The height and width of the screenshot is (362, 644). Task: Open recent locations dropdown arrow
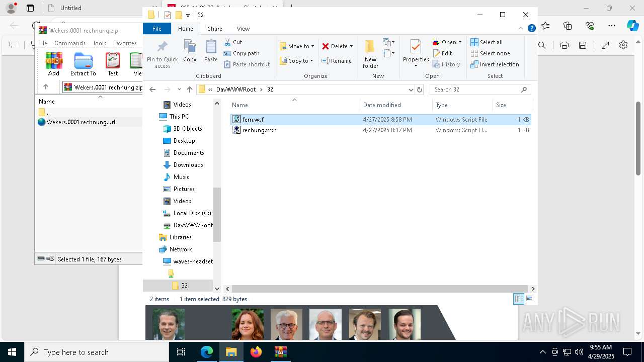pos(179,89)
